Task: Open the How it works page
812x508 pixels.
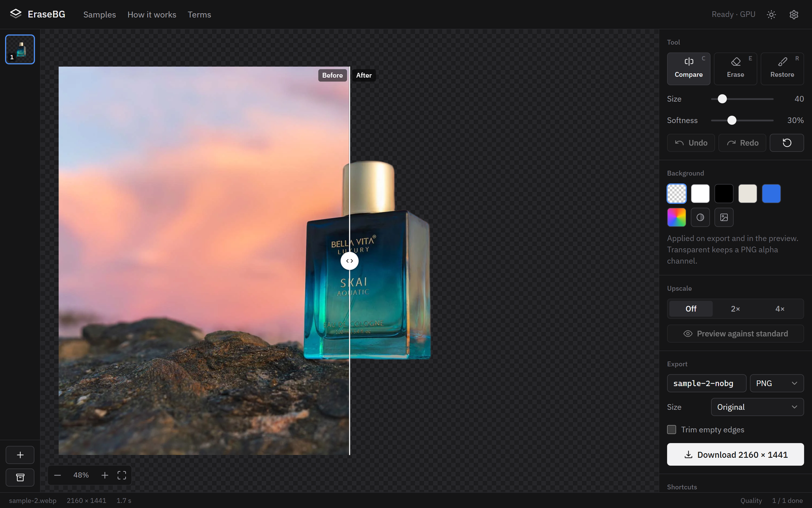Action: tap(152, 15)
